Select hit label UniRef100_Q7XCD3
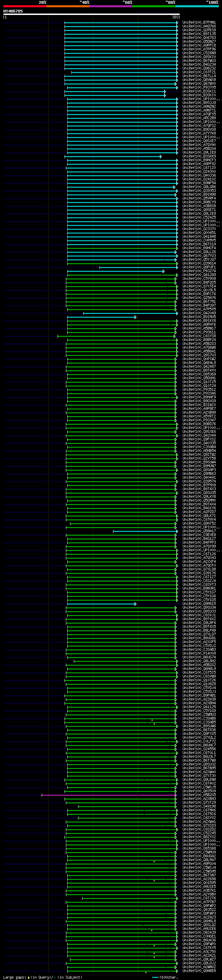222x980 pixels. pyautogui.click(x=199, y=826)
